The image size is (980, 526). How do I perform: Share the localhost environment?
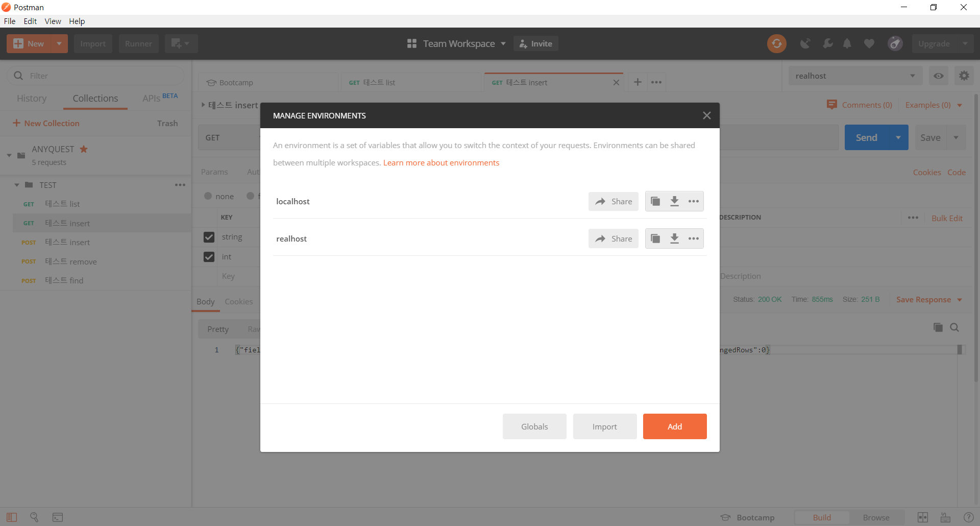pos(614,201)
